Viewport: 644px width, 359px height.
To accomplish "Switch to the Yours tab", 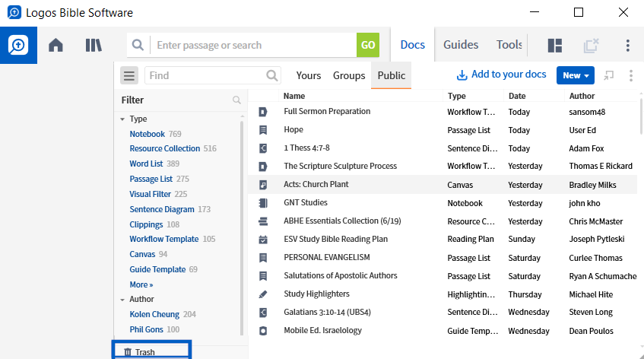I will click(309, 75).
